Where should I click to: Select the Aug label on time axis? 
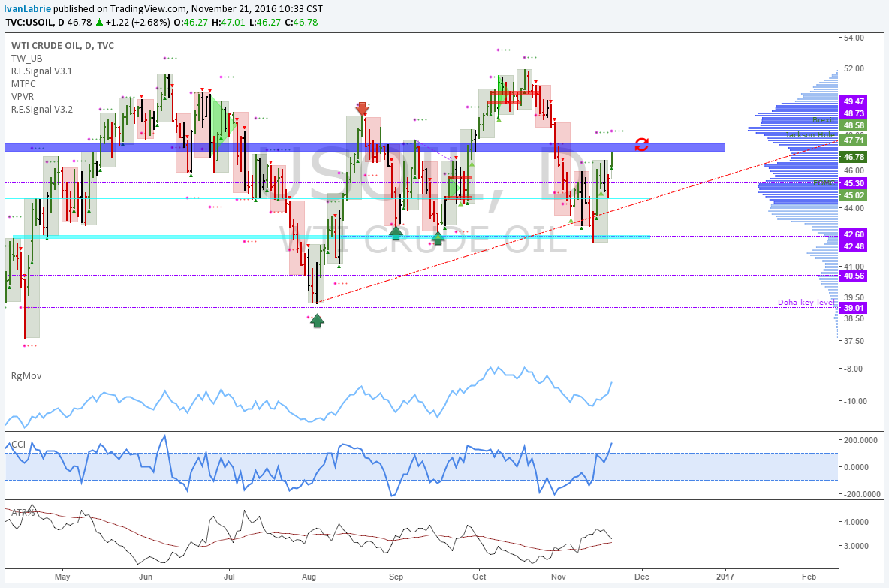point(309,577)
